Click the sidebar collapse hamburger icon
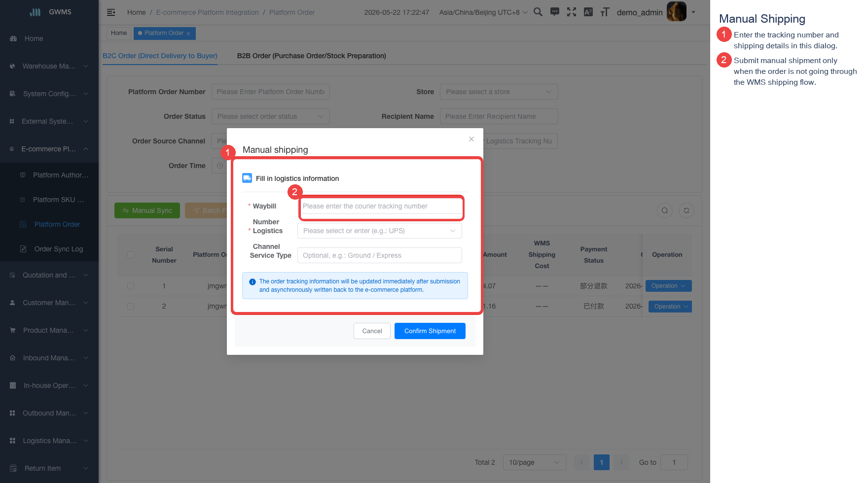This screenshot has height=483, width=868. pyautogui.click(x=111, y=12)
